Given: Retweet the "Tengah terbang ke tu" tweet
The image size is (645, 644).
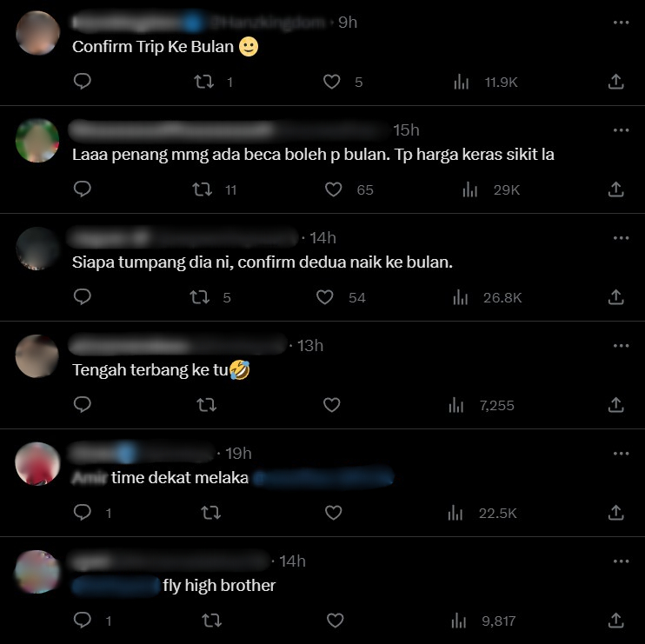Looking at the screenshot, I should coord(207,405).
